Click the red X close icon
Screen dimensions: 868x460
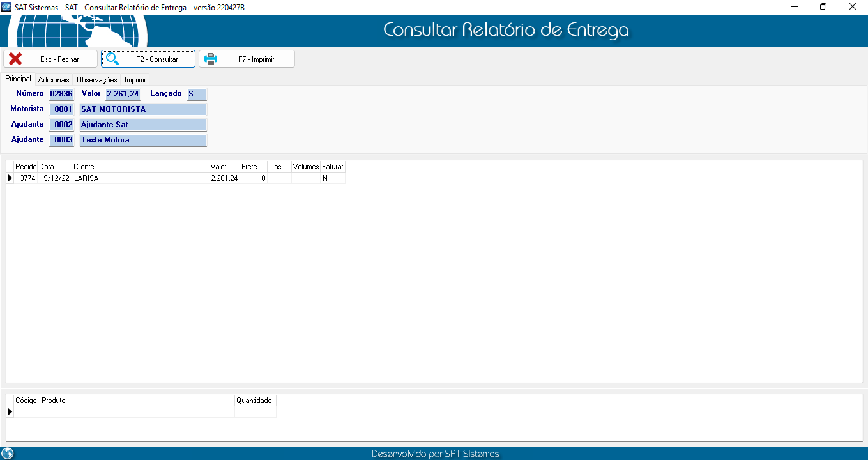pos(15,59)
